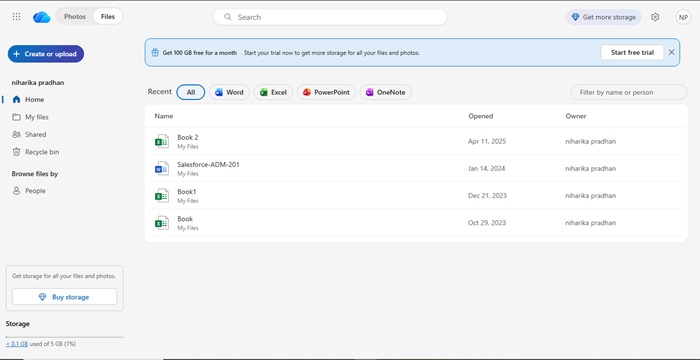Click the storage usage progress bar
Viewport: 700px width, 360px height.
65,337
